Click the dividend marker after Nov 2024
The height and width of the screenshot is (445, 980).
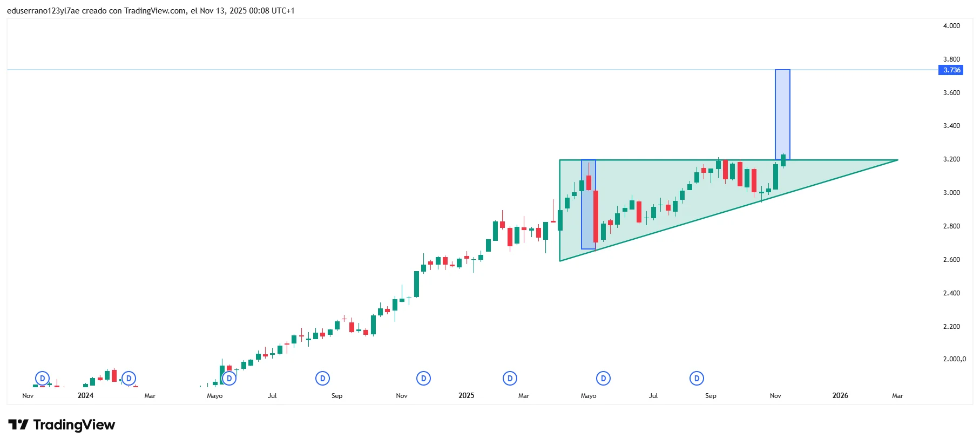(x=423, y=378)
